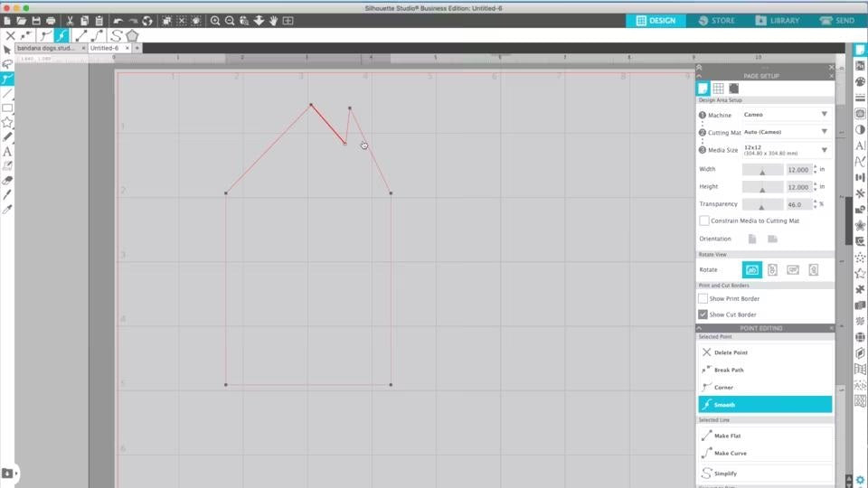
Task: Zoom out with the magnifier minus icon
Action: (x=230, y=21)
